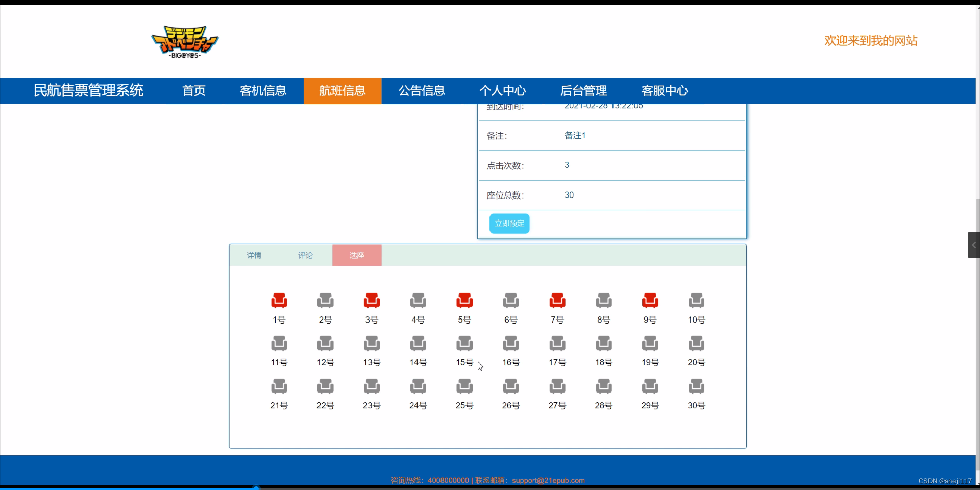Screen dimensions: 980x490
Task: Go to 首页 in the navigation bar
Action: (194, 91)
